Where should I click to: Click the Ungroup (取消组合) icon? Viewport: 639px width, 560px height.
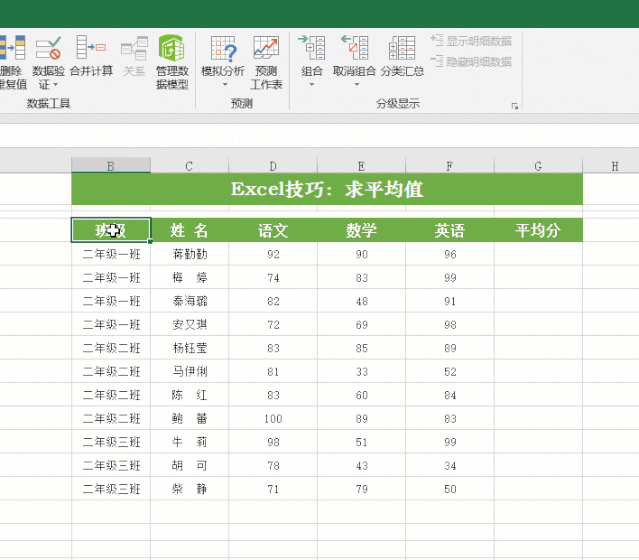[355, 48]
